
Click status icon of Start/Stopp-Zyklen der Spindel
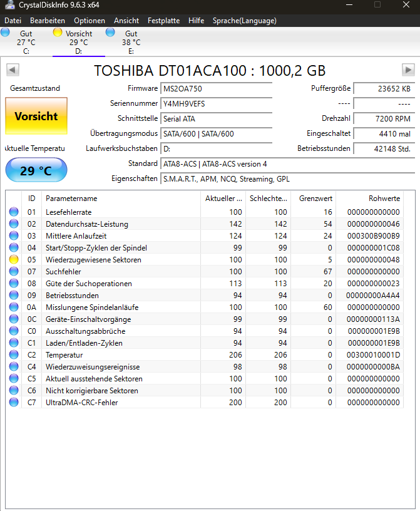coord(14,247)
